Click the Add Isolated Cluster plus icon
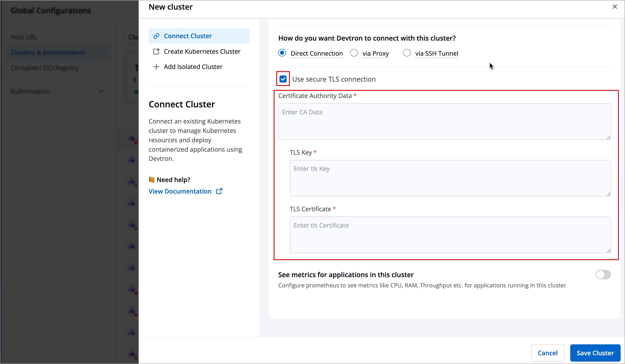This screenshot has height=364, width=625. pyautogui.click(x=156, y=67)
